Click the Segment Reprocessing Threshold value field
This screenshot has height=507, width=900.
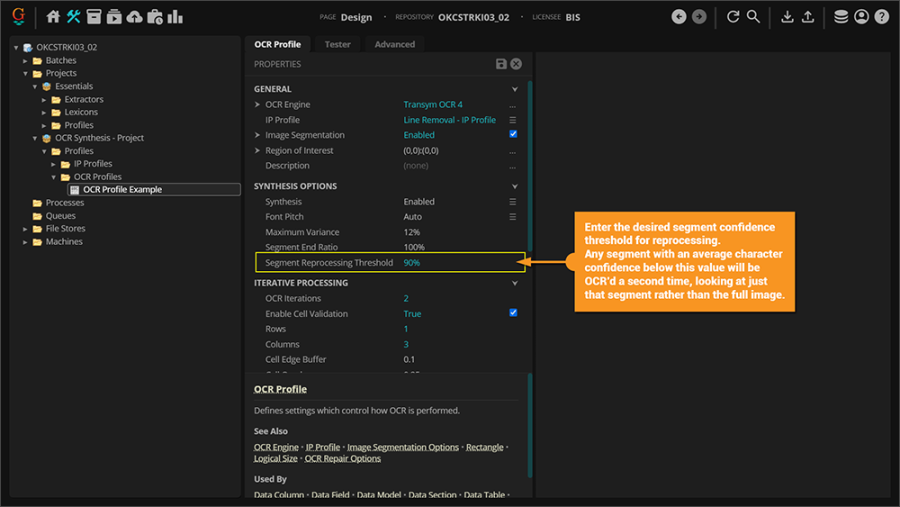[412, 263]
